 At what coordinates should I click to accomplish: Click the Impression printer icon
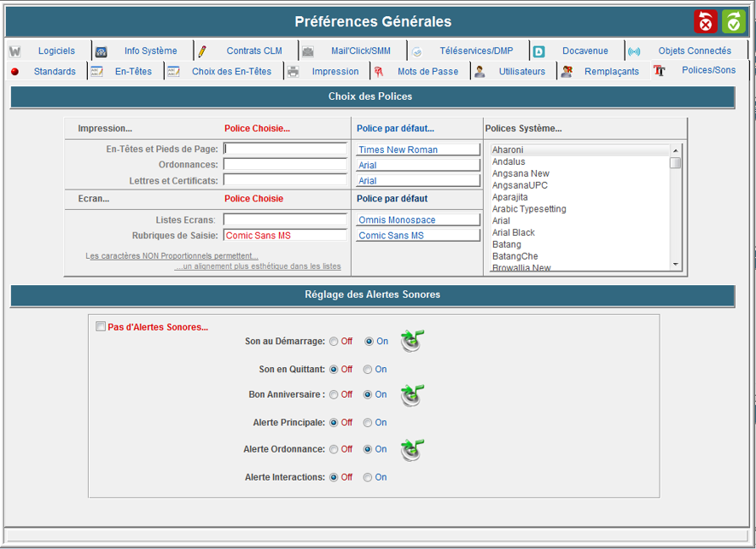pyautogui.click(x=294, y=72)
